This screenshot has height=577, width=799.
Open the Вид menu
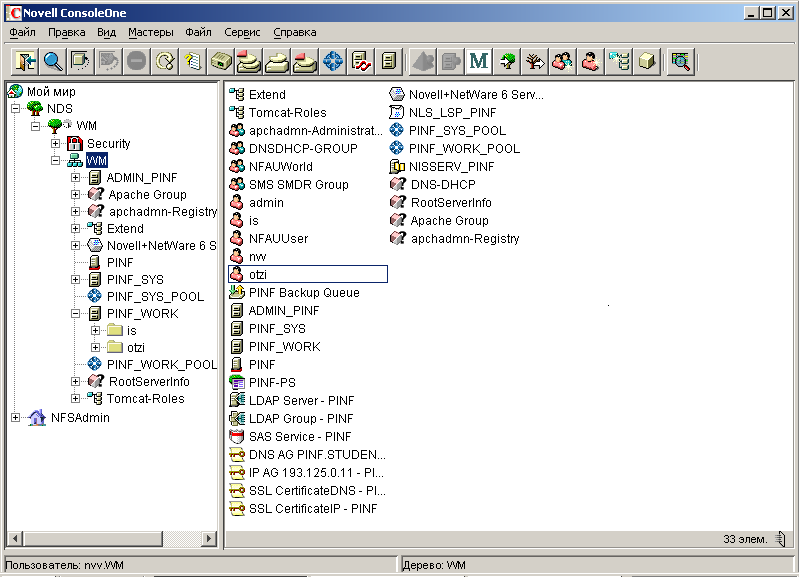click(x=106, y=32)
